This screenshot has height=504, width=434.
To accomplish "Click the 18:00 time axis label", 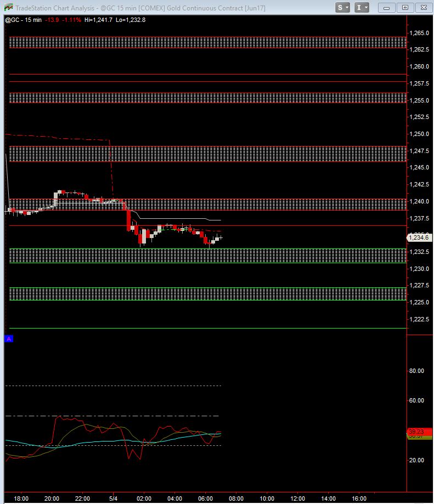I will tap(21, 499).
